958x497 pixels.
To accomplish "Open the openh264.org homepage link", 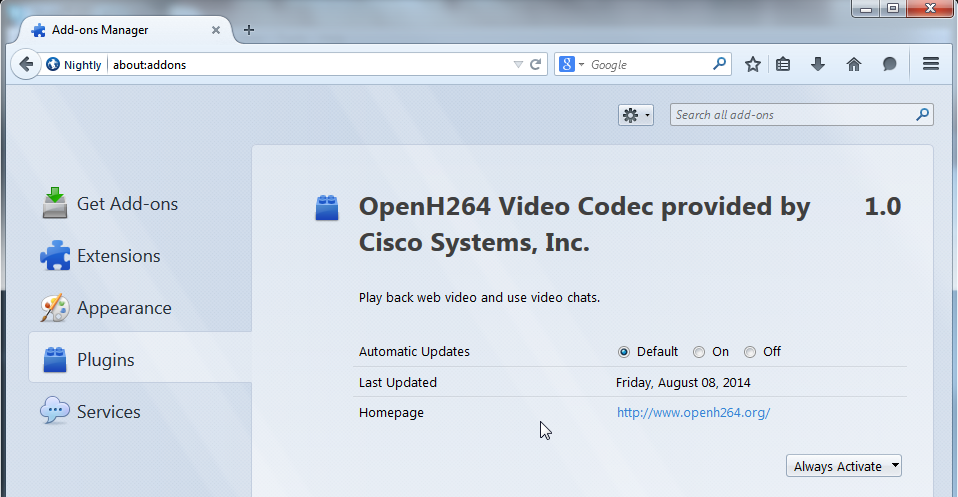I will pos(693,413).
